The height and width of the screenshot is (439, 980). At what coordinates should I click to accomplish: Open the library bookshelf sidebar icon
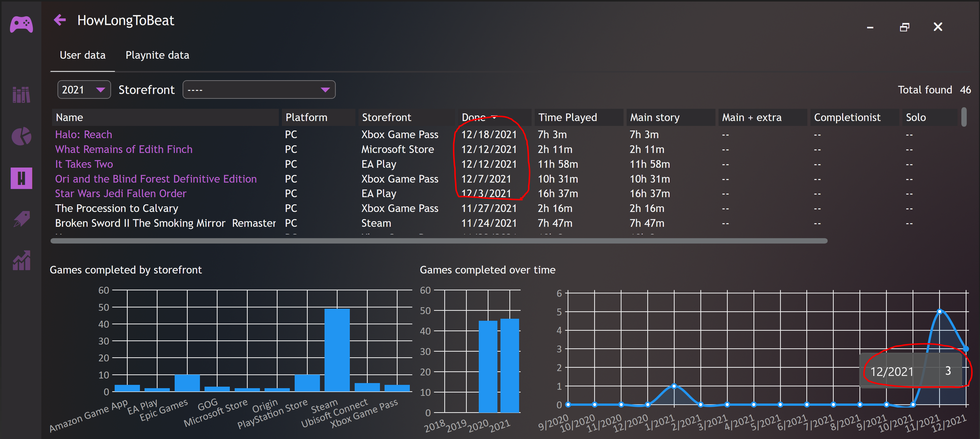click(21, 94)
